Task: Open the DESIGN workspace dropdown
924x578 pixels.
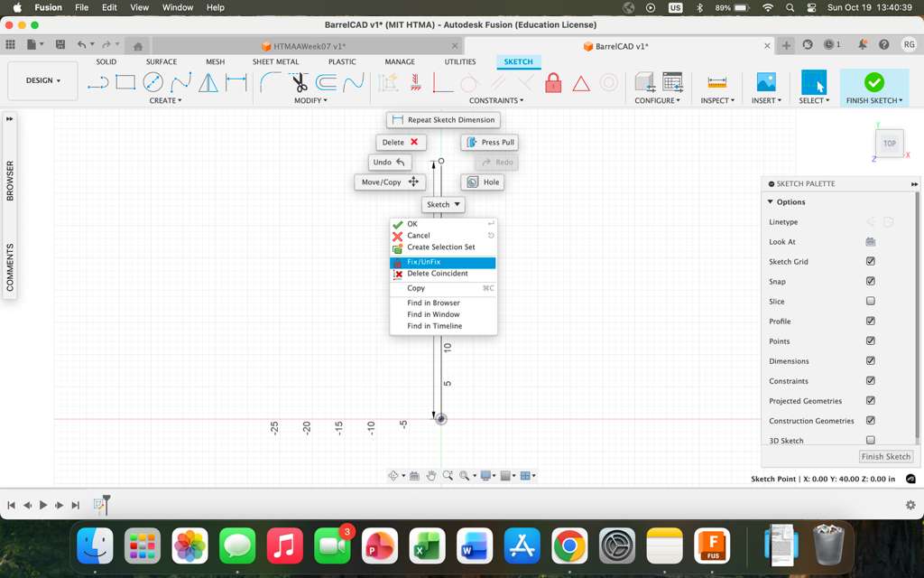Action: pos(42,80)
